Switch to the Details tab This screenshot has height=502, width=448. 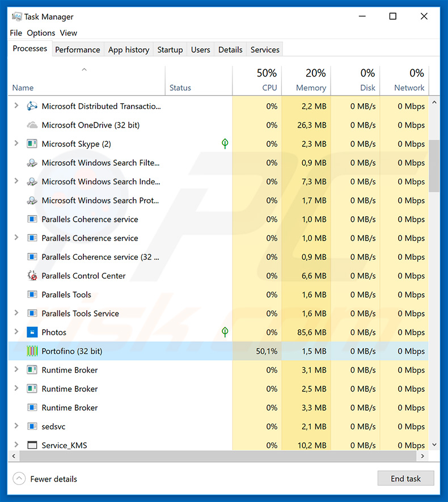(230, 49)
